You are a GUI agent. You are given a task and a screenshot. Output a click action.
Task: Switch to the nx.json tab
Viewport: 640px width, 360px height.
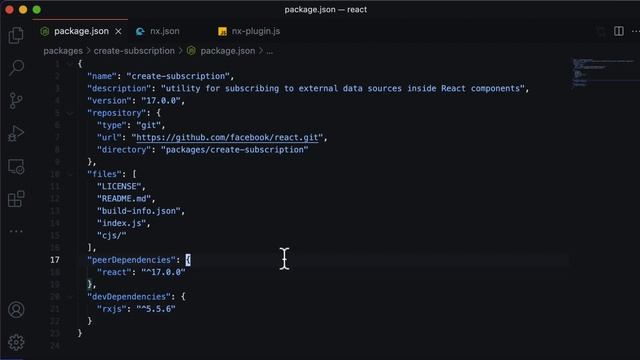click(164, 31)
